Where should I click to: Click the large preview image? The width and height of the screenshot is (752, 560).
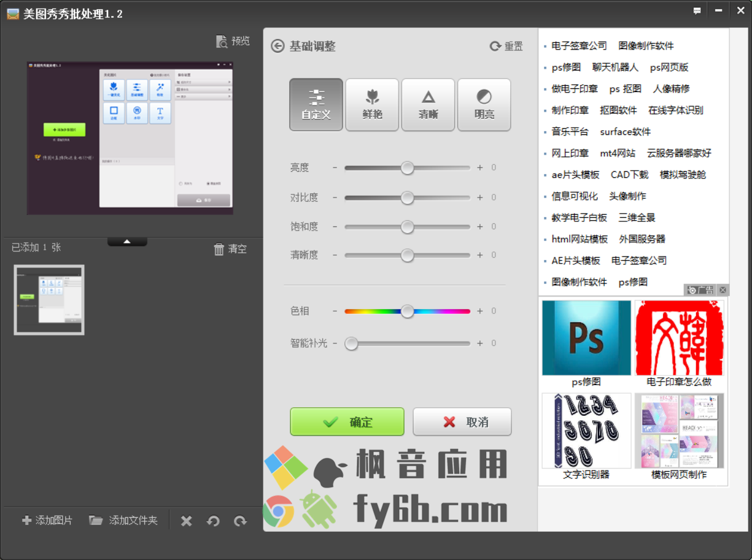pos(130,137)
